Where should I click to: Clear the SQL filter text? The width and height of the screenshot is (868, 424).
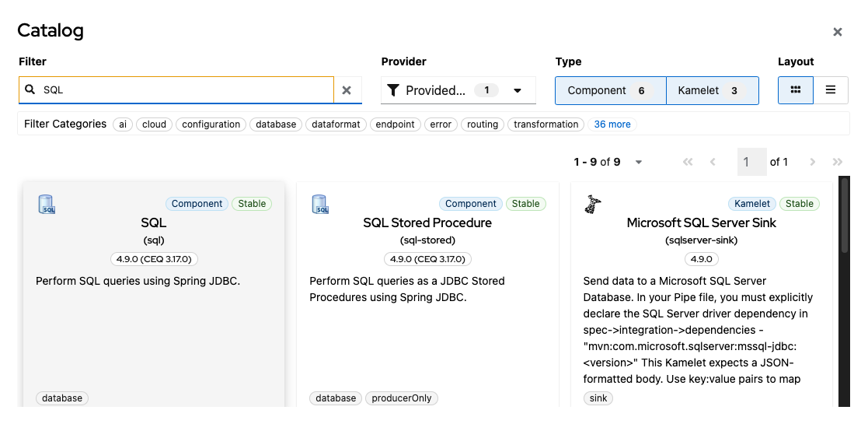click(x=347, y=90)
